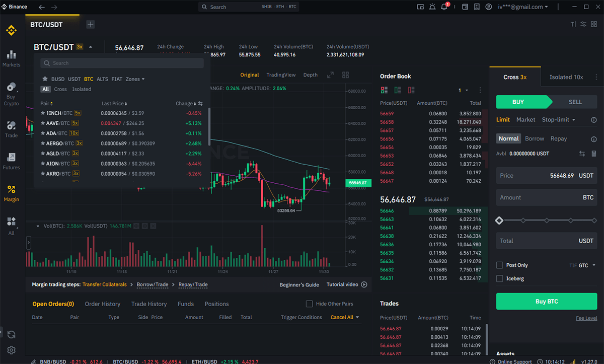Show favorites with star filter

(45, 79)
